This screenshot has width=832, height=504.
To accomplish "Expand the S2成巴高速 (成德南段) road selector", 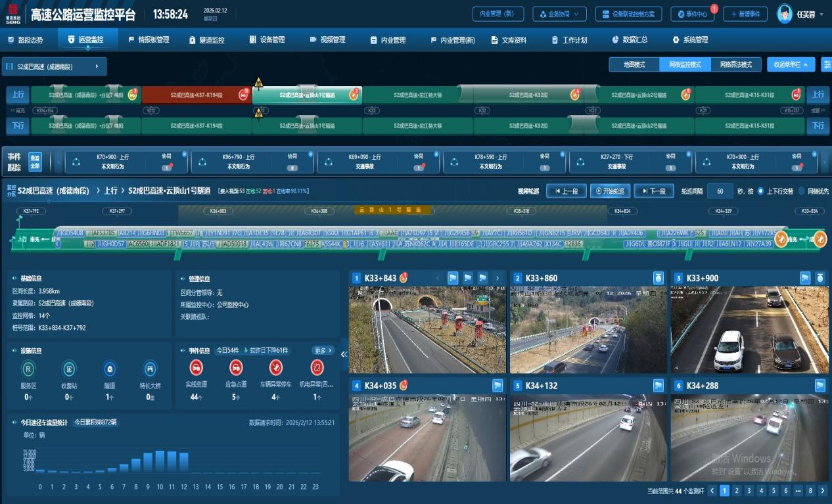I will tap(54, 66).
